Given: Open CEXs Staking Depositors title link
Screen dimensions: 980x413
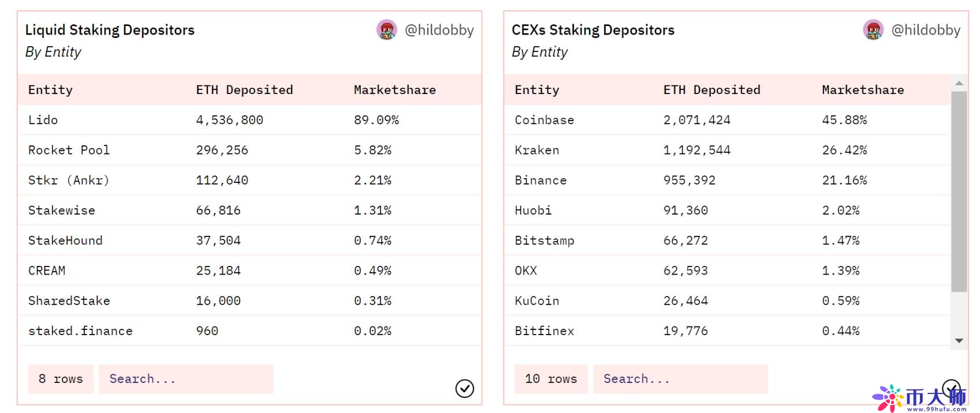Looking at the screenshot, I should [593, 30].
